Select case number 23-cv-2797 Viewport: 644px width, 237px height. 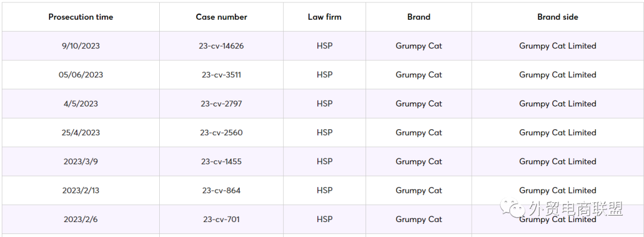[x=221, y=104]
